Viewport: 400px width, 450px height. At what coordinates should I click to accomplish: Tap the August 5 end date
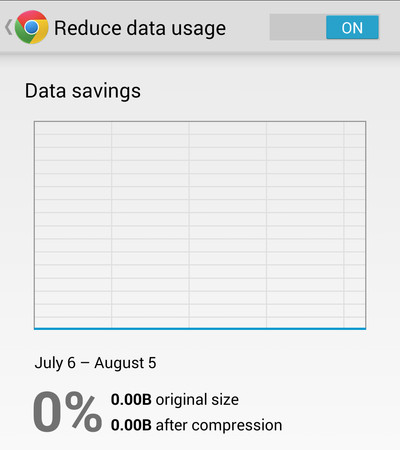[125, 363]
